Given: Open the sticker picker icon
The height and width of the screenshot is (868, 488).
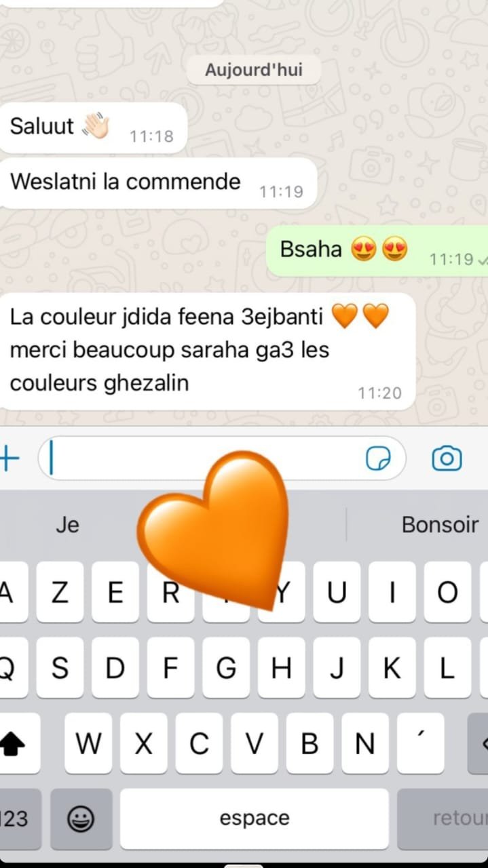Looking at the screenshot, I should click(378, 459).
